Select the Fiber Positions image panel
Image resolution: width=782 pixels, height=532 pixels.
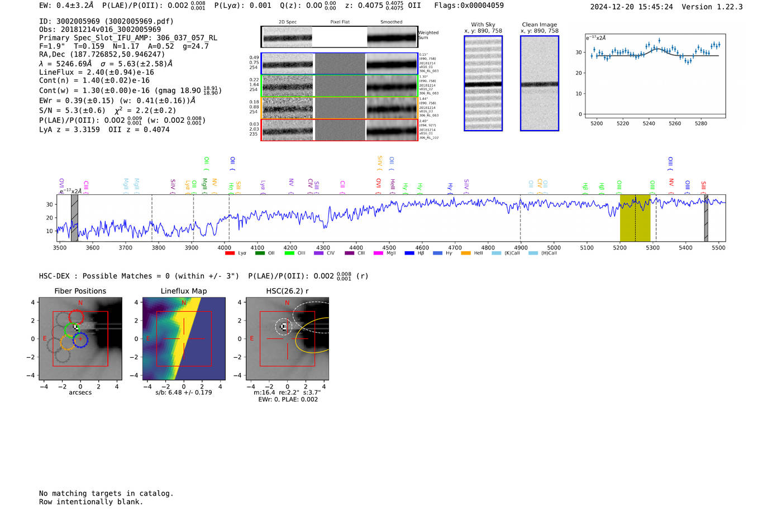tap(80, 339)
